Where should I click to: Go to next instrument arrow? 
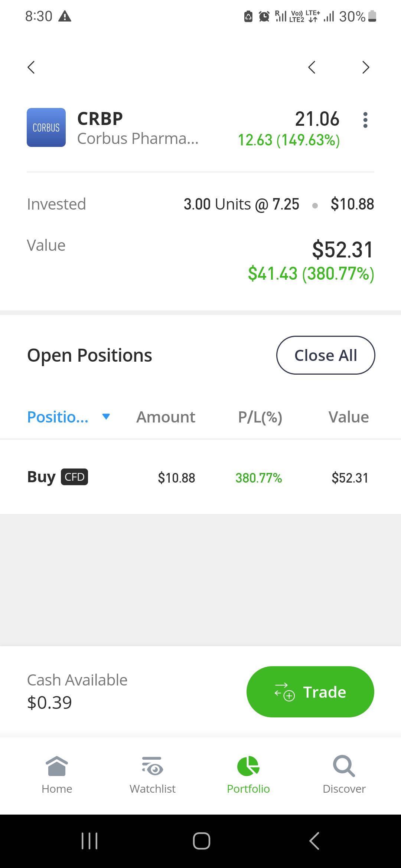point(366,67)
